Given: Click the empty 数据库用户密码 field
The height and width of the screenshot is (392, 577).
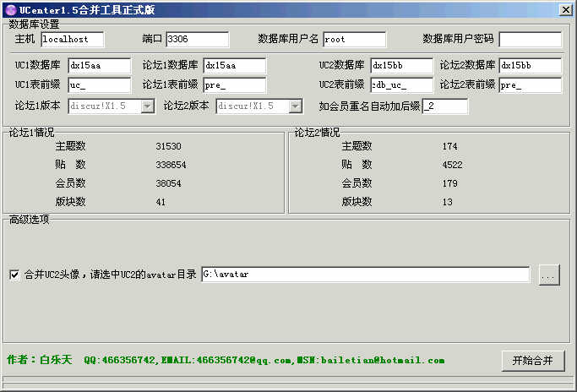Looking at the screenshot, I should point(531,40).
